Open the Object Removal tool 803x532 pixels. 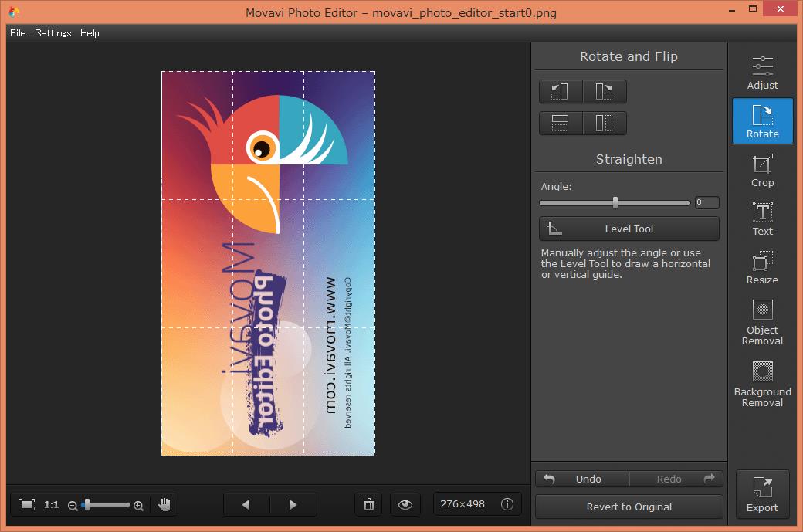(763, 323)
